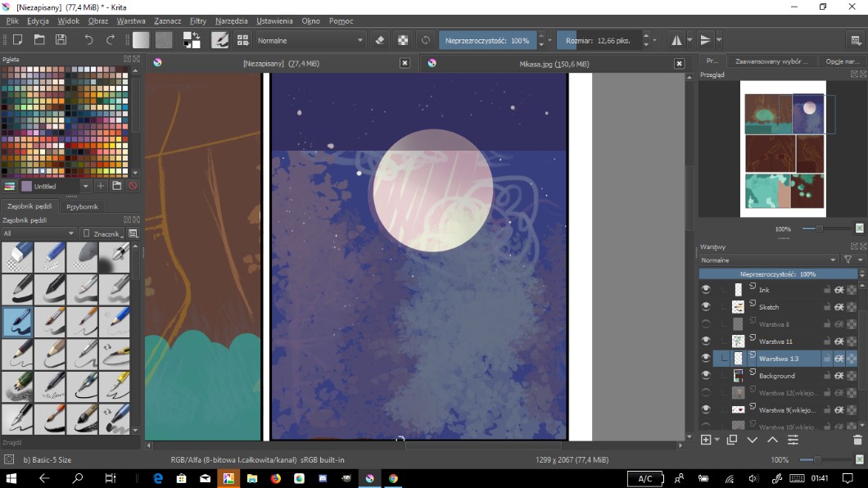Open the All brush tag filter dropdown
868x488 pixels.
38,233
